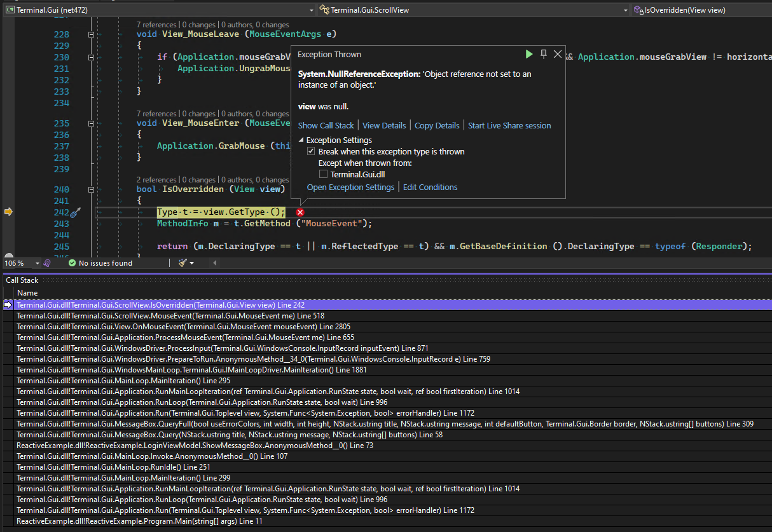Click the class icon beside Terminal.Gui.ScrollView
Screen dimensions: 772x532
(x=325, y=10)
